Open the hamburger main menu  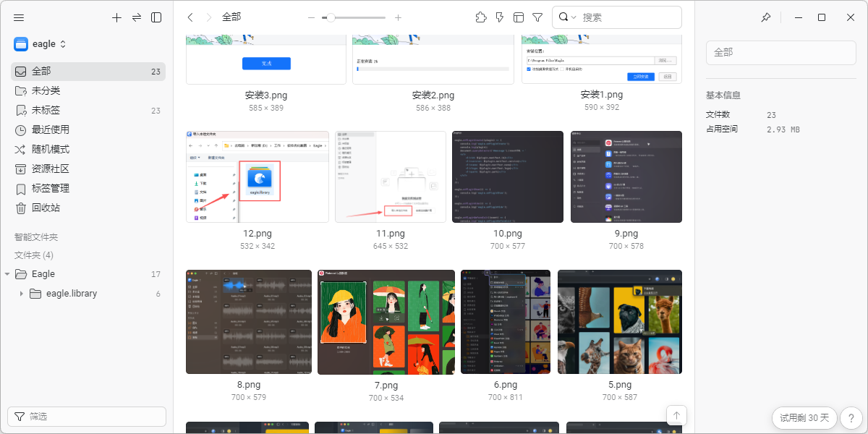click(19, 17)
